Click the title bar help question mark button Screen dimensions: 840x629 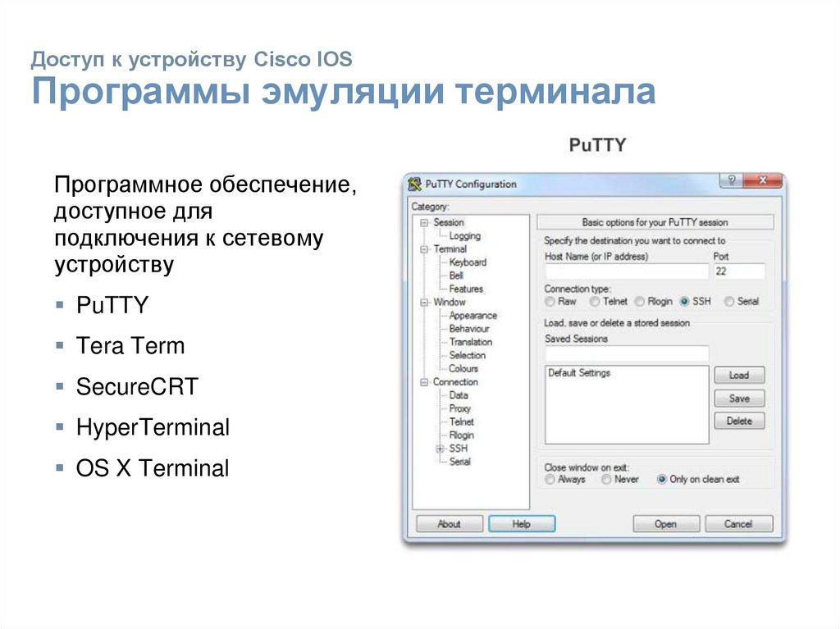733,180
